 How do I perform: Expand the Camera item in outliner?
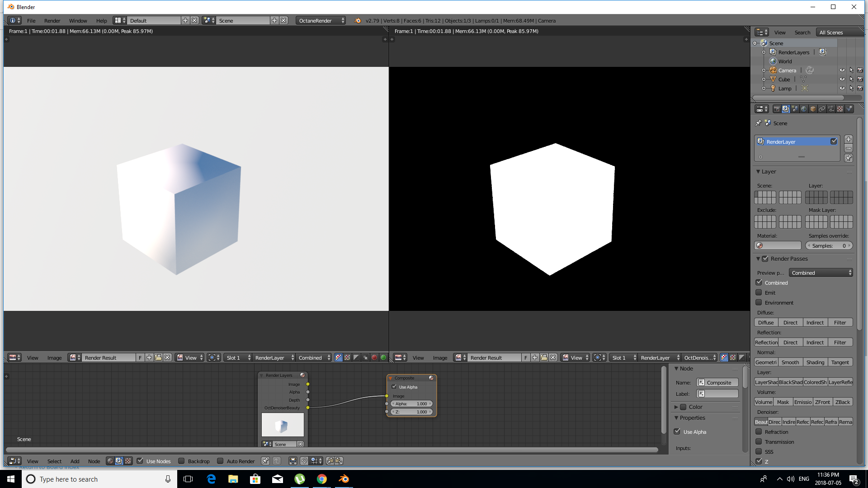click(764, 70)
